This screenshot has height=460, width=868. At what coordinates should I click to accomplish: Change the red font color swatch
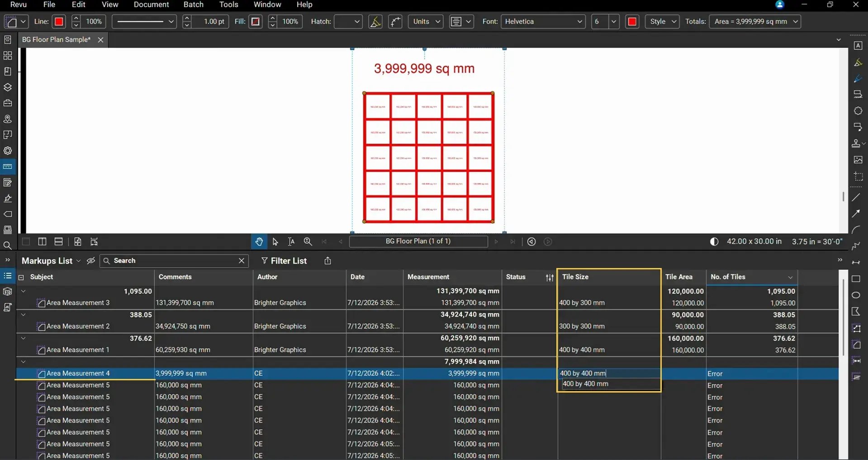632,22
